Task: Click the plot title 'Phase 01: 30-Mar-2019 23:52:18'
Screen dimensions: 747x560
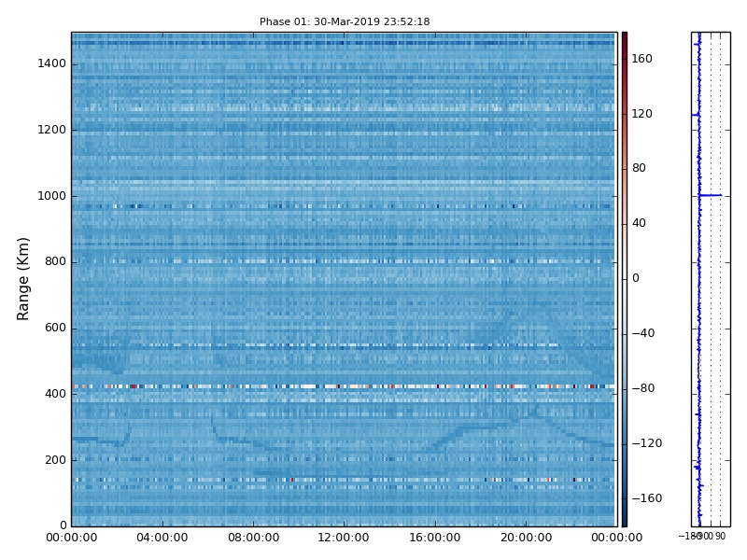Action: (x=345, y=21)
